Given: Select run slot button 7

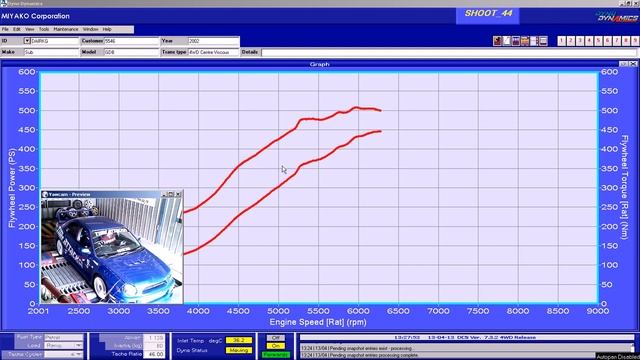Looking at the screenshot, I should (x=617, y=41).
